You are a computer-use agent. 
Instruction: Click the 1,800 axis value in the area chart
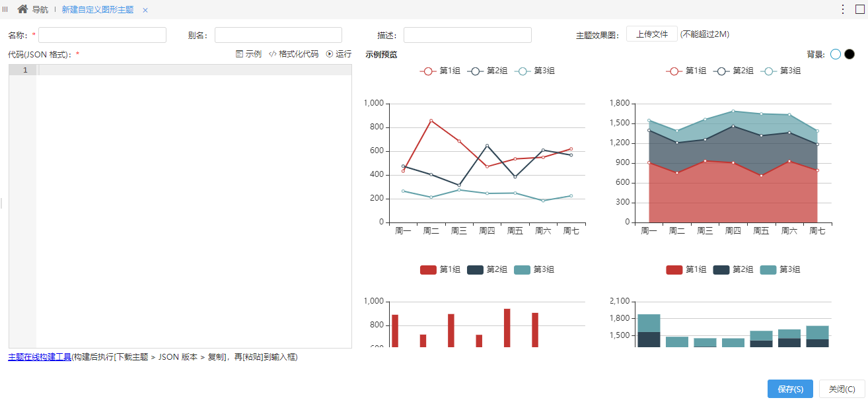click(619, 104)
